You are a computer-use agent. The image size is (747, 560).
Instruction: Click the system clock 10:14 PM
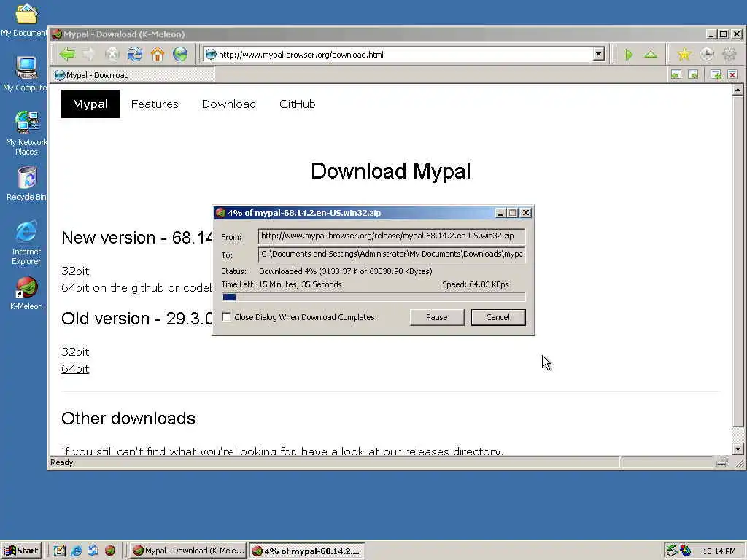coord(719,551)
